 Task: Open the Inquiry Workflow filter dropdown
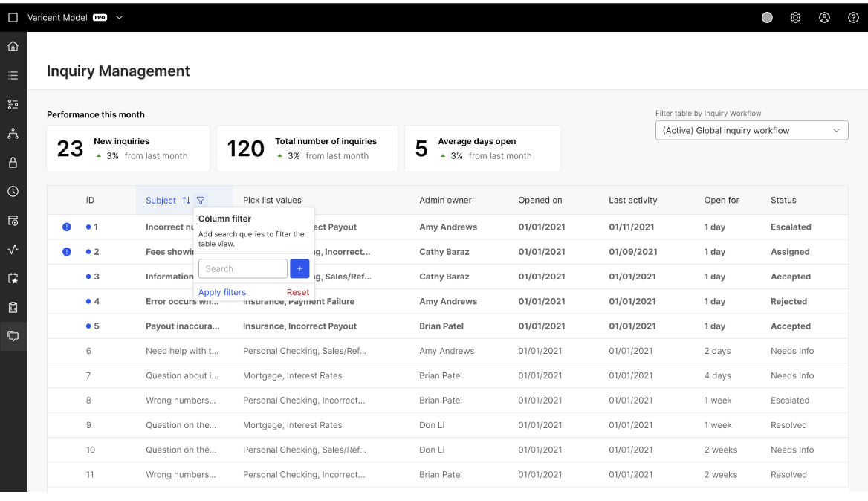pyautogui.click(x=751, y=131)
